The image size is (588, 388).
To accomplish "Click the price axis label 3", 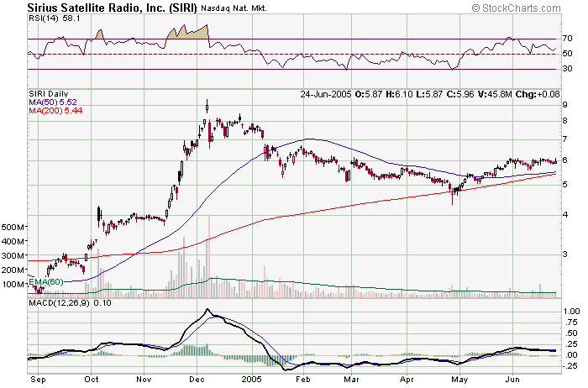I will [565, 254].
